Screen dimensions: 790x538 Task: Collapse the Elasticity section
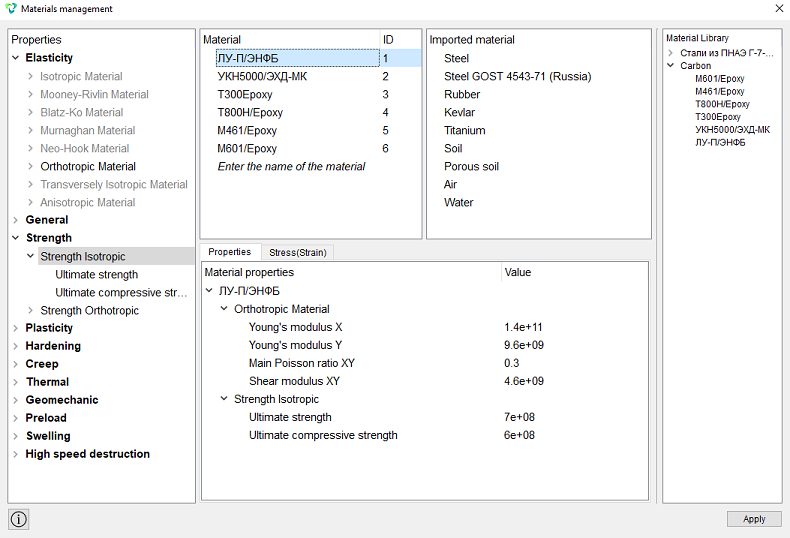click(16, 58)
